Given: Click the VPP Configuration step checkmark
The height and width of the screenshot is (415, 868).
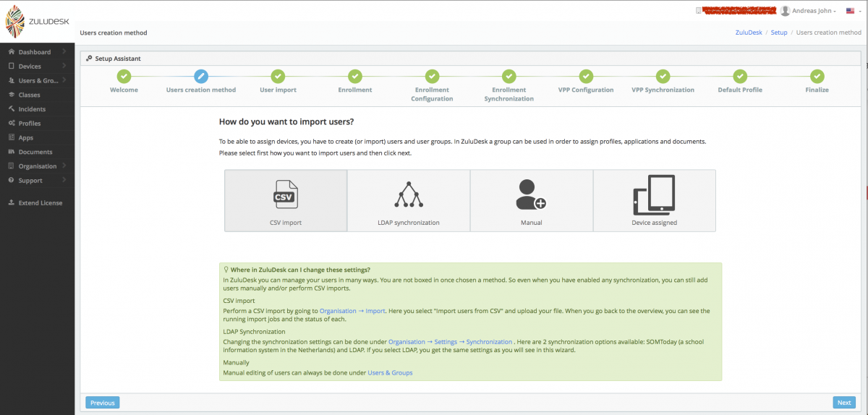Looking at the screenshot, I should coord(586,76).
